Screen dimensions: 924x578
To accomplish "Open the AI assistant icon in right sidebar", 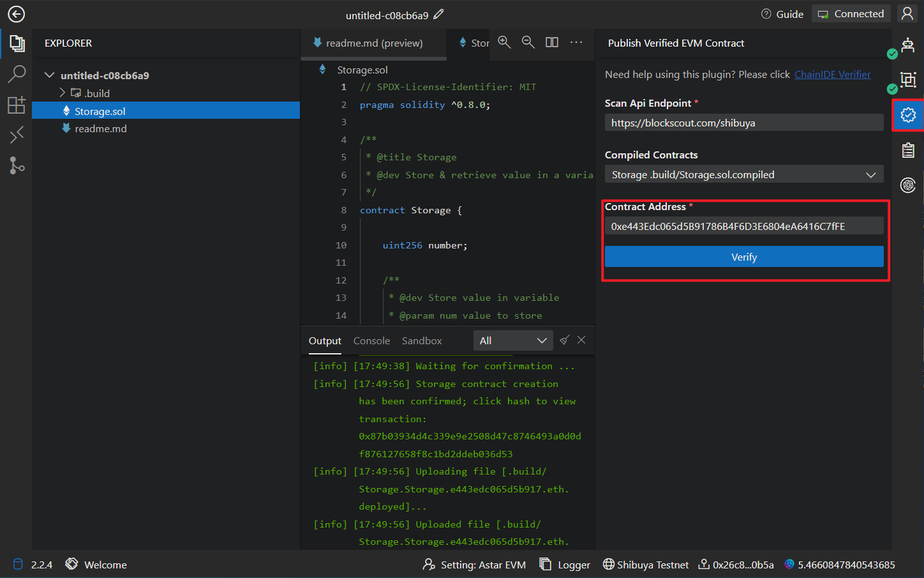I will point(907,185).
